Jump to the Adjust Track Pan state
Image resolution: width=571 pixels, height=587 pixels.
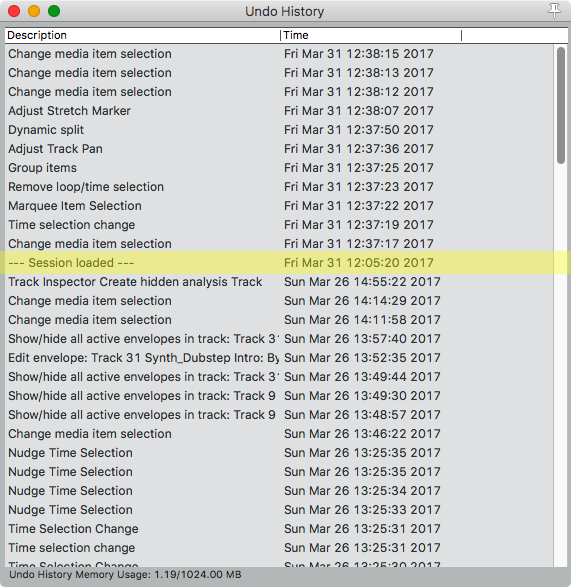click(x=279, y=149)
